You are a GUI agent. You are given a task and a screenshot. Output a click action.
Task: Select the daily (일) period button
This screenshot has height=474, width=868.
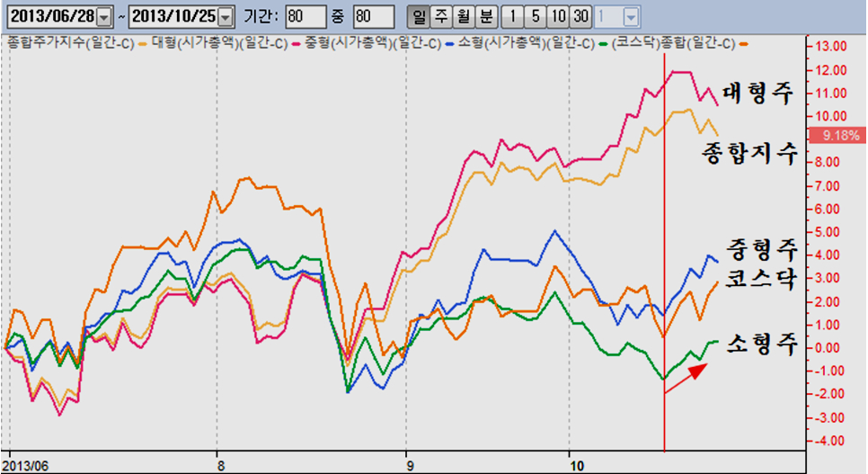417,16
